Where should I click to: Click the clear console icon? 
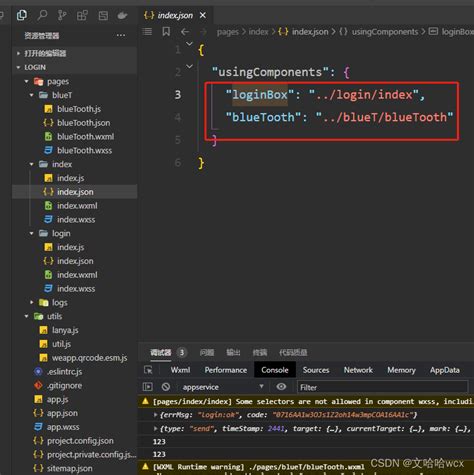pos(166,387)
